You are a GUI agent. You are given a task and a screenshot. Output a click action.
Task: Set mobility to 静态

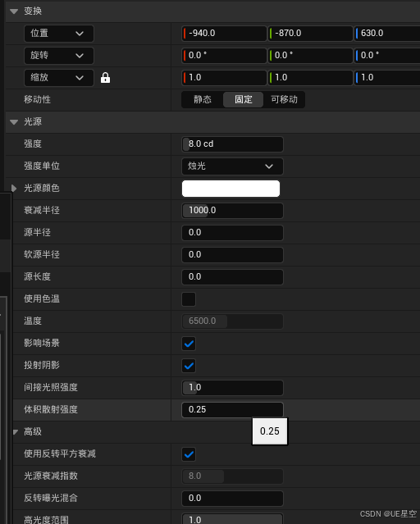[x=203, y=99]
